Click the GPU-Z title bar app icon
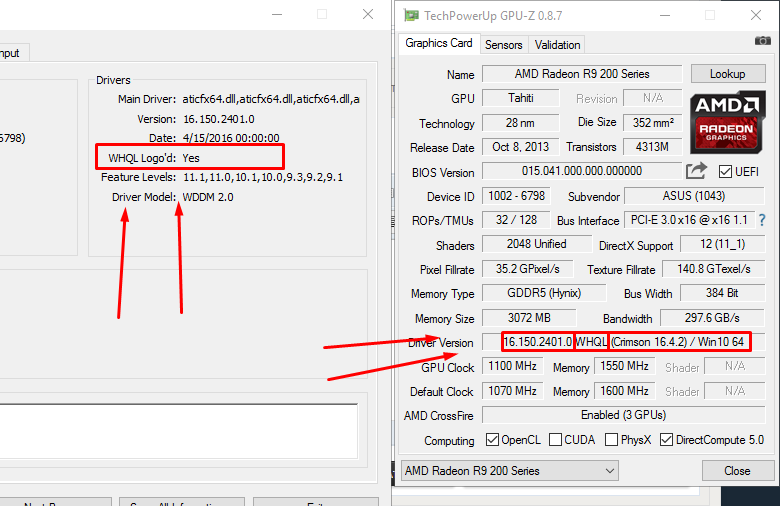 [x=411, y=15]
